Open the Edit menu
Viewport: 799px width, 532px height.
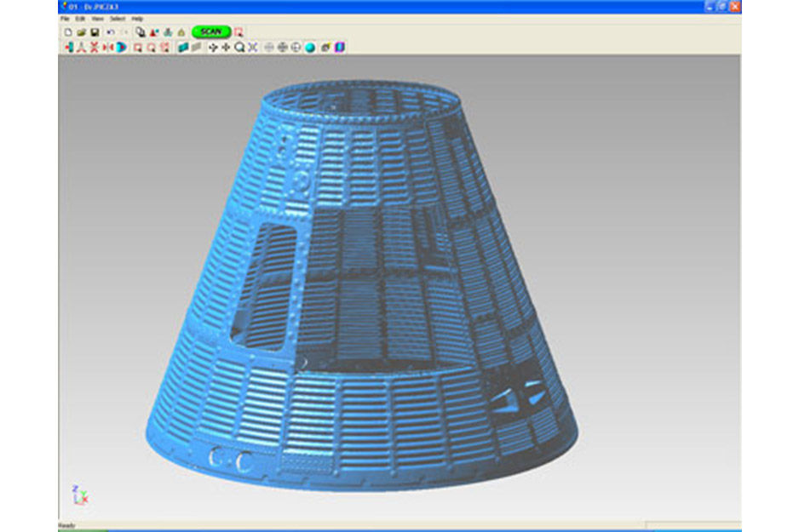coord(80,19)
